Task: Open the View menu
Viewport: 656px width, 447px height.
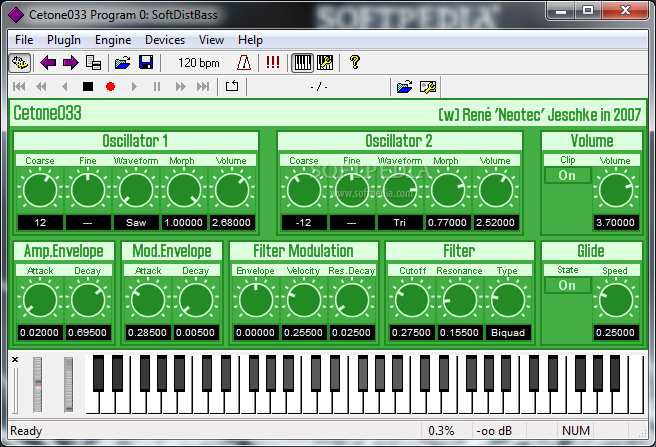Action: pyautogui.click(x=211, y=40)
